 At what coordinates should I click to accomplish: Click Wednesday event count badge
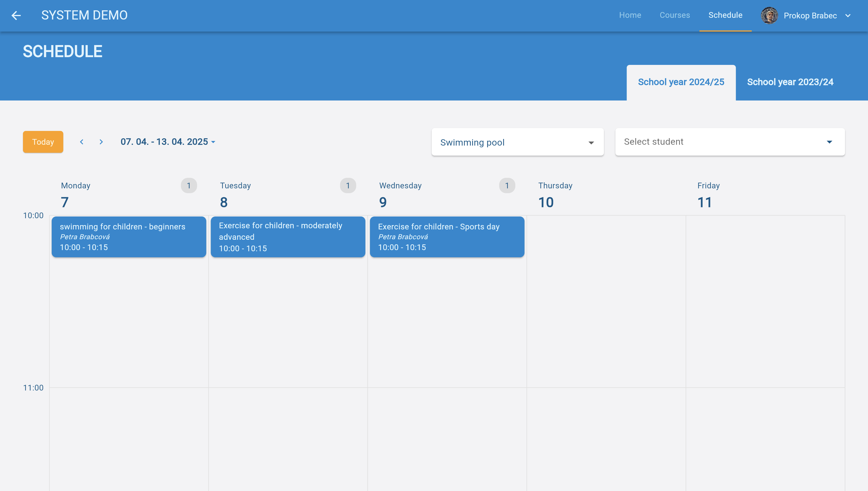pos(507,185)
